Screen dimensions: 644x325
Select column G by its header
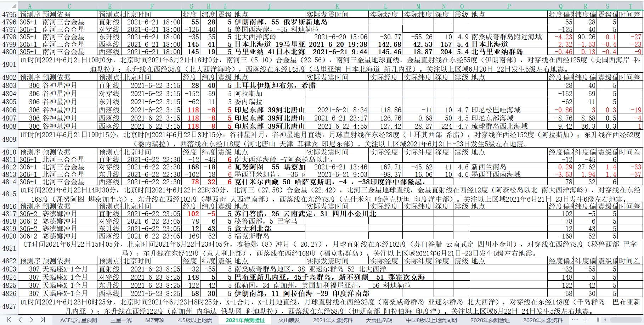tap(191, 6)
